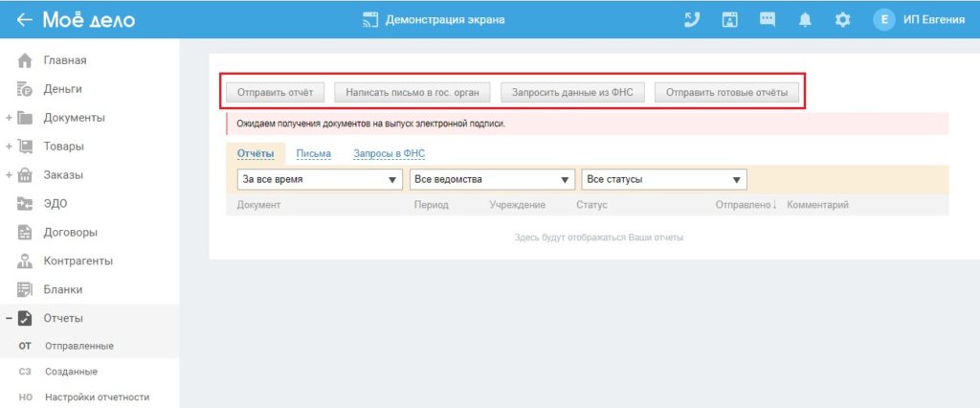Open the chat messages icon

coord(768,20)
